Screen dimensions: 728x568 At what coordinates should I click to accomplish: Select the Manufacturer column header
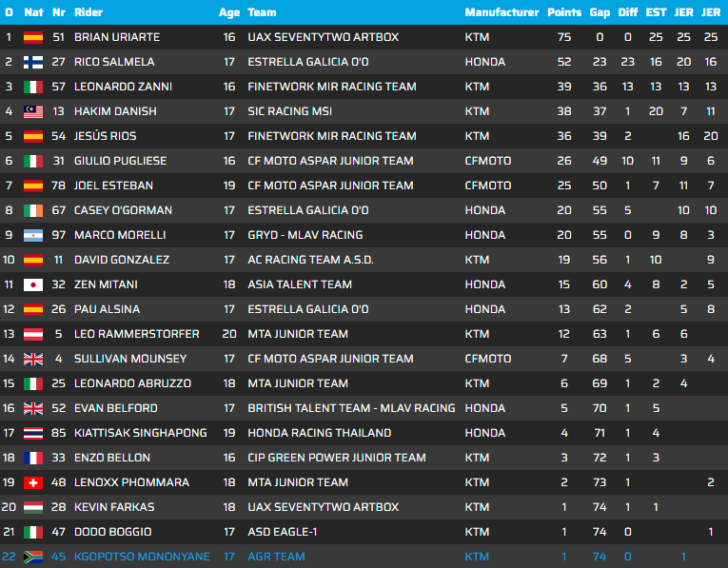pyautogui.click(x=502, y=12)
